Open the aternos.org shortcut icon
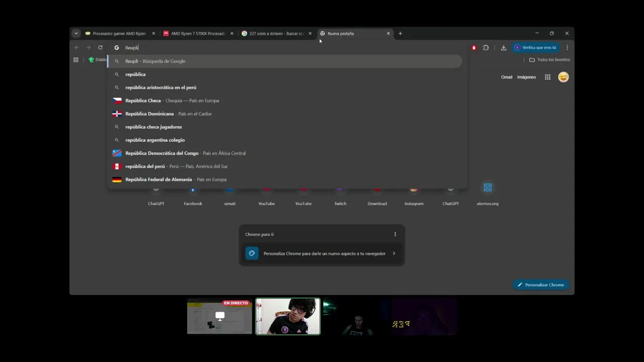Viewport: 644px width, 362px height. pyautogui.click(x=488, y=188)
